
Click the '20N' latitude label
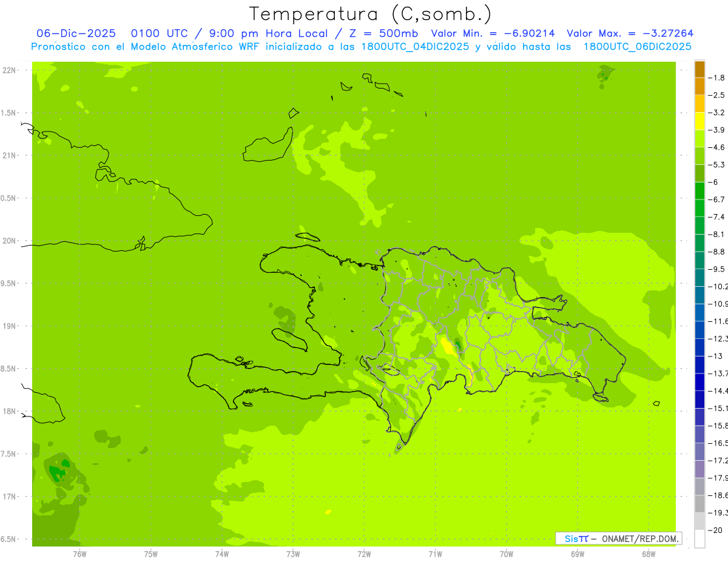[x=10, y=241]
